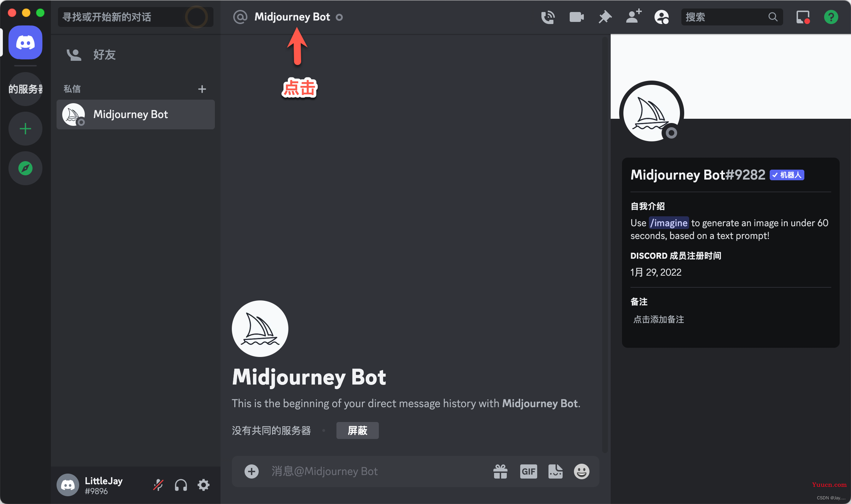Image resolution: width=851 pixels, height=504 pixels.
Task: Add friends to DM icon
Action: 634,16
